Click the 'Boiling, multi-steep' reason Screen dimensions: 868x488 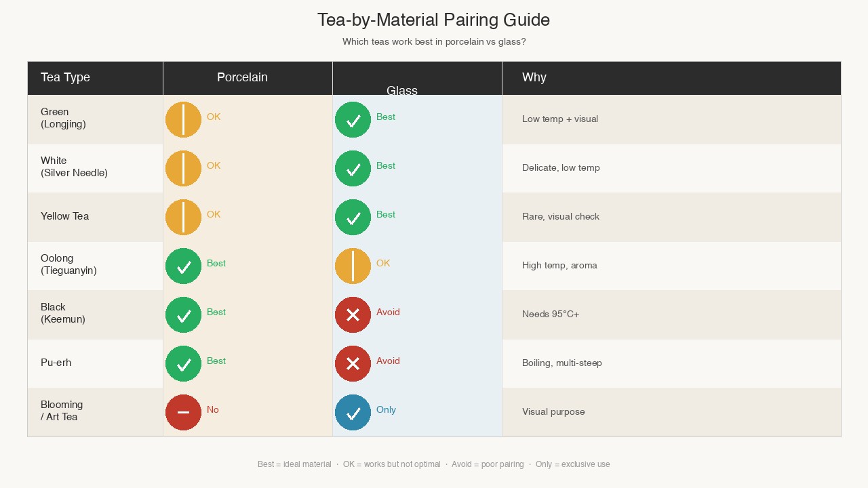click(x=562, y=363)
